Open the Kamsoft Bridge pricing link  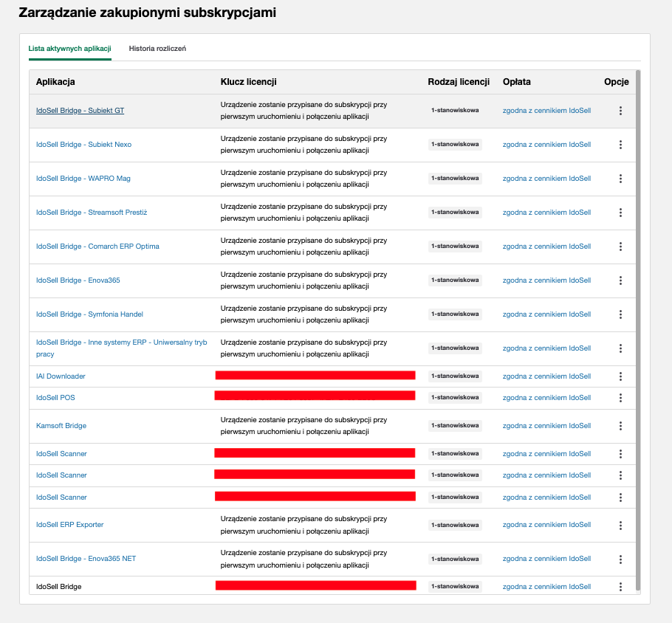(546, 425)
